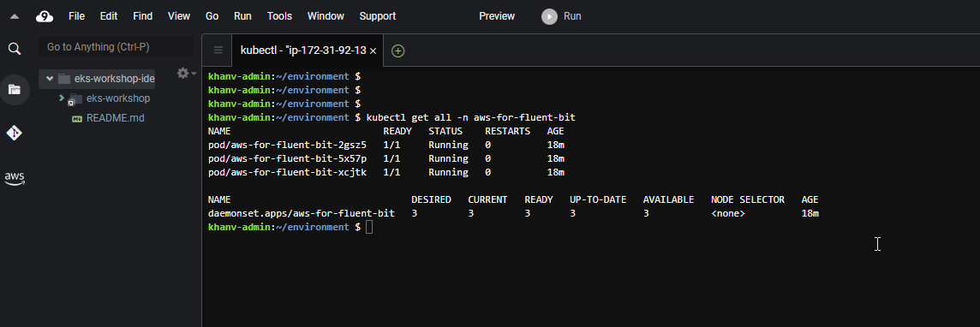
Task: Click pod/aws-for-fluent-bit-5x57p text
Action: click(x=288, y=158)
